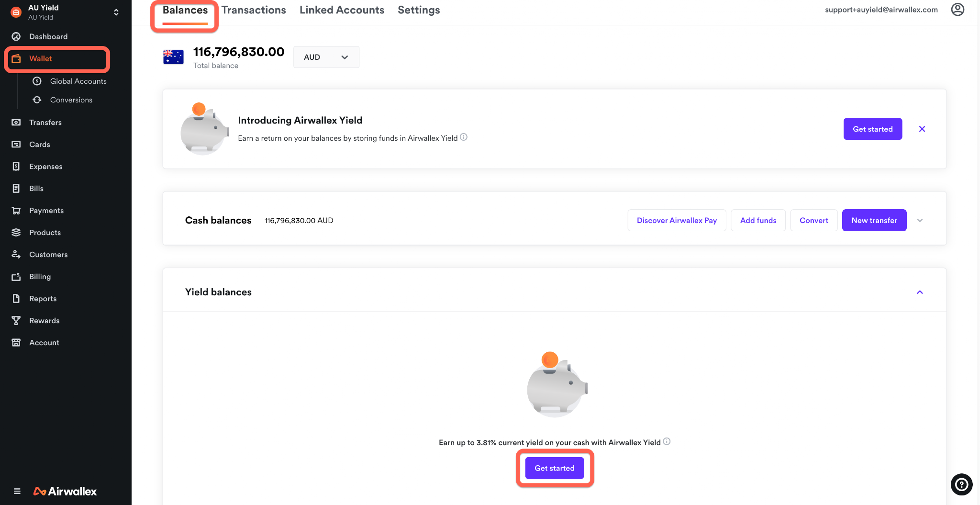
Task: Open the Settings tab
Action: click(419, 11)
